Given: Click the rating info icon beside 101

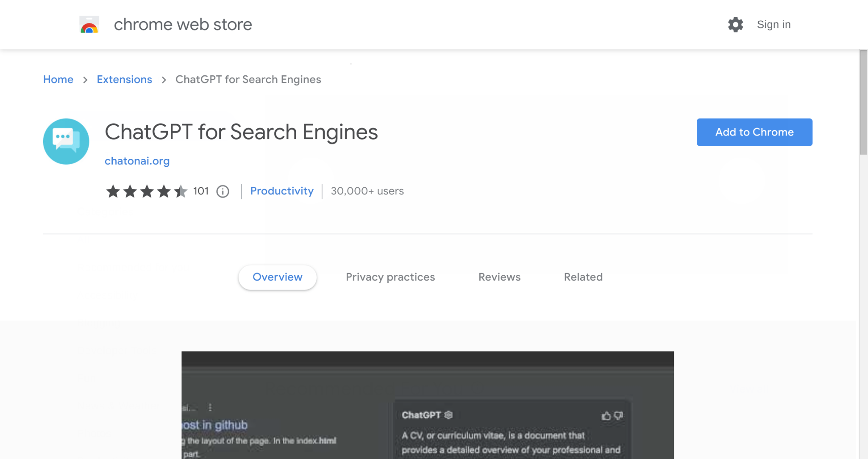Looking at the screenshot, I should click(x=223, y=191).
